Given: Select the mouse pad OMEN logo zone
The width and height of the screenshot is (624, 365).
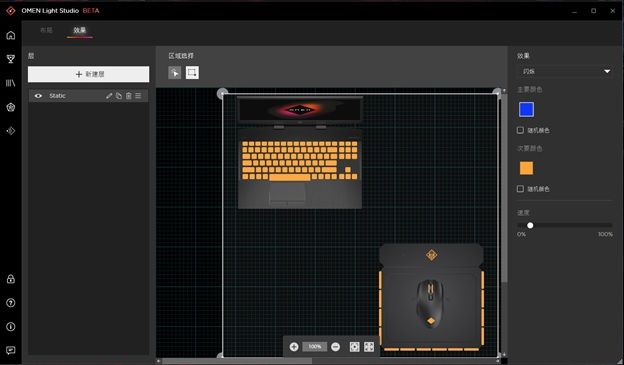Looking at the screenshot, I should tap(432, 255).
